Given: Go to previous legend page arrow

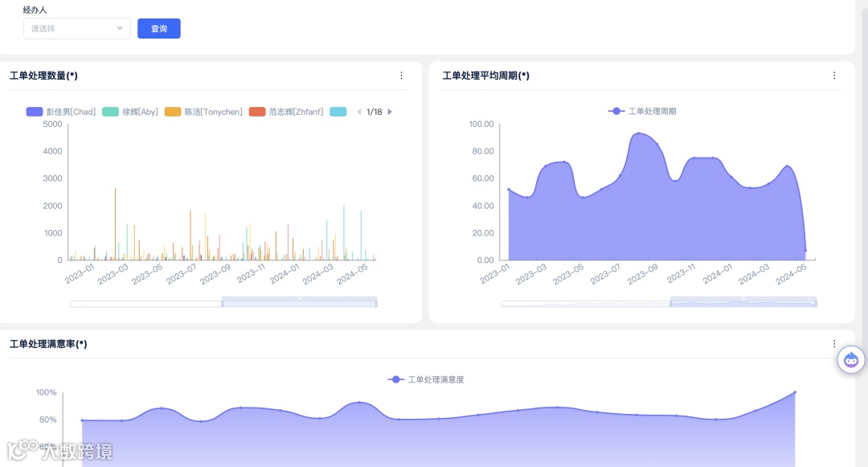Looking at the screenshot, I should (x=358, y=112).
